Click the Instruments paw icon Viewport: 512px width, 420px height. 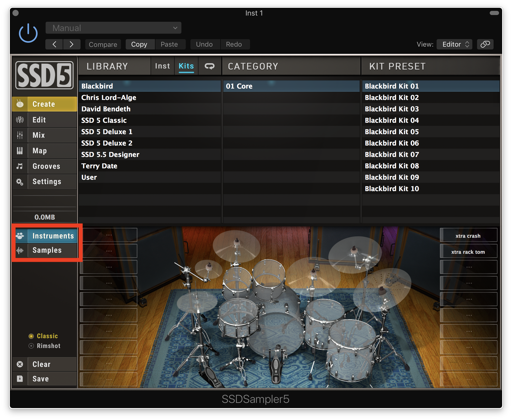[20, 236]
